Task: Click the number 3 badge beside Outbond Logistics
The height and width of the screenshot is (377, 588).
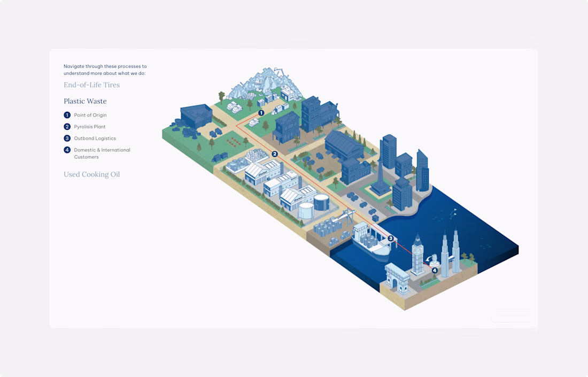Action: point(67,138)
